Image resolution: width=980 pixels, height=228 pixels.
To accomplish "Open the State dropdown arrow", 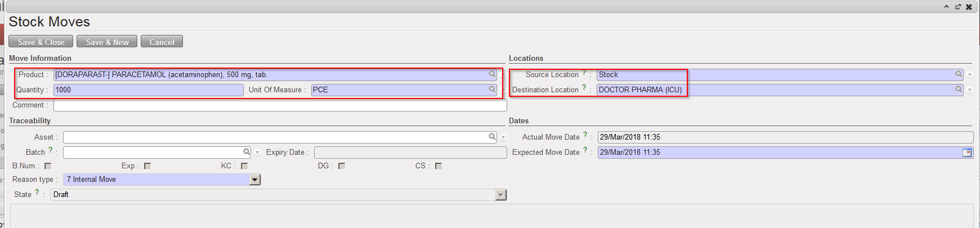I will (501, 195).
